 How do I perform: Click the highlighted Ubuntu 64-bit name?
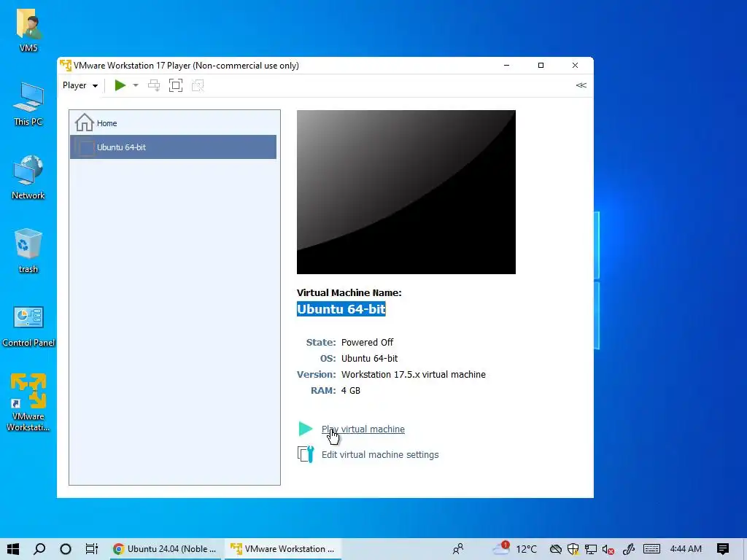pyautogui.click(x=341, y=309)
